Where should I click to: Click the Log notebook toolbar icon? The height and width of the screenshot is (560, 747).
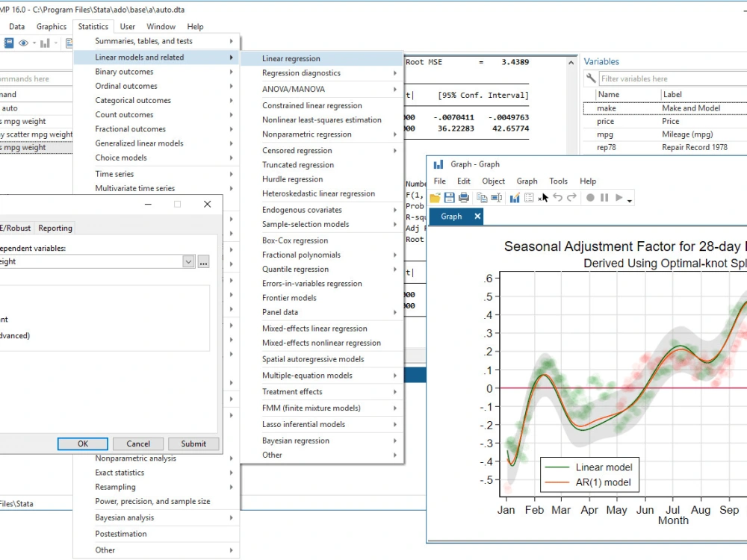pos(8,43)
